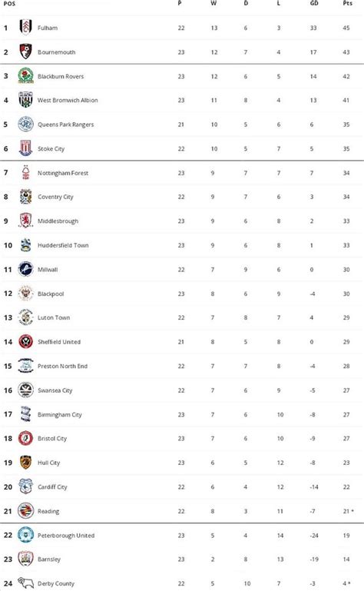Click the Nottingham Forest crest

pos(25,173)
